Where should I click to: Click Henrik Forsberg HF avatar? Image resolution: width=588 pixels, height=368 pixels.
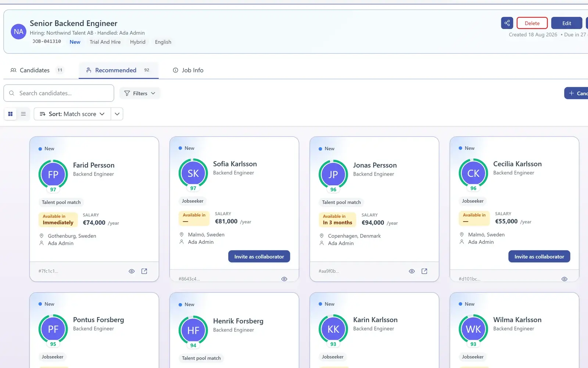click(193, 330)
